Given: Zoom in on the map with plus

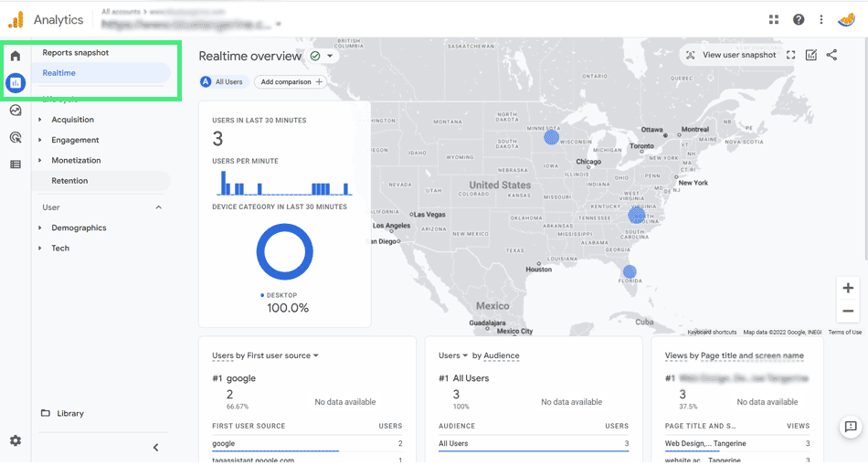Looking at the screenshot, I should [x=848, y=288].
